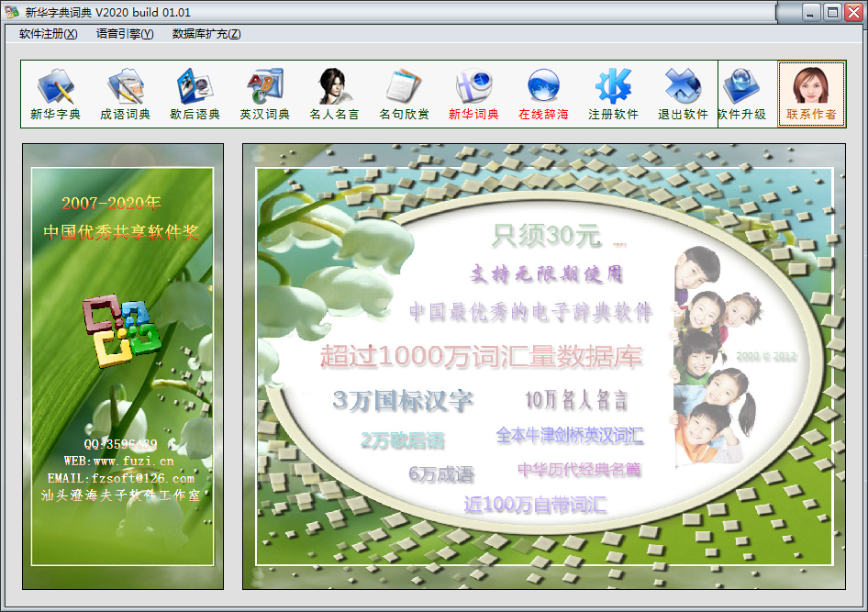Maximize the 新华字典词典 window
This screenshot has width=868, height=612.
coord(831,12)
